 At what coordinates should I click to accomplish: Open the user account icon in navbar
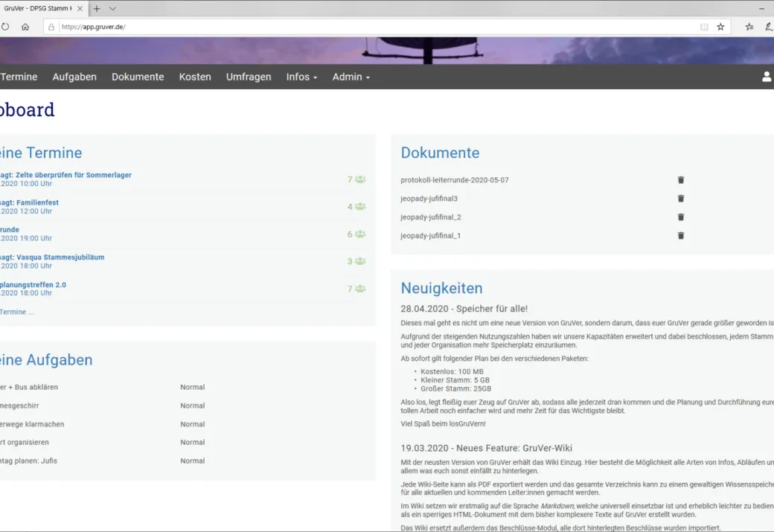767,77
